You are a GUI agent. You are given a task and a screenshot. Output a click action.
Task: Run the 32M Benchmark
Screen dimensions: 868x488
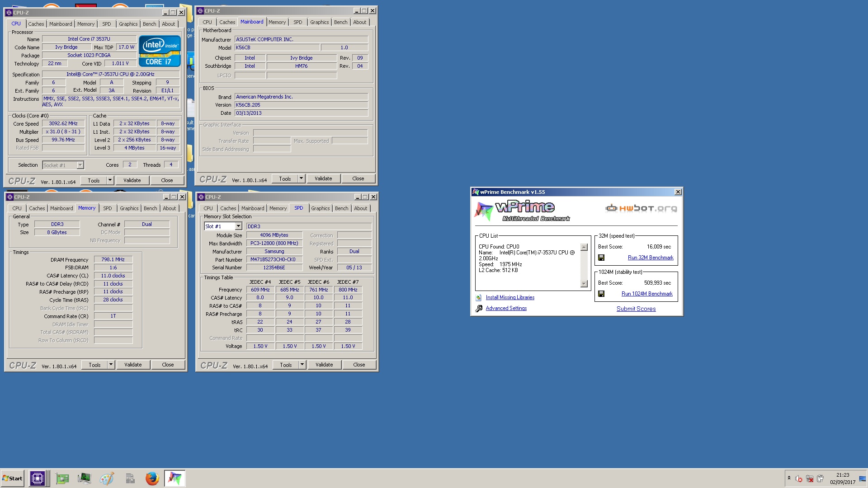coord(651,258)
